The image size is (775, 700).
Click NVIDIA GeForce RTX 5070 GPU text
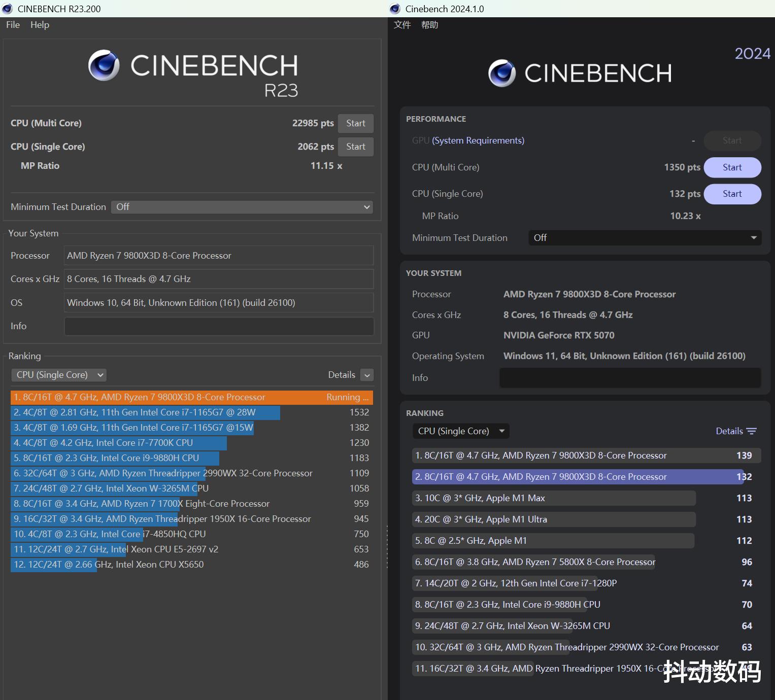[x=559, y=335]
